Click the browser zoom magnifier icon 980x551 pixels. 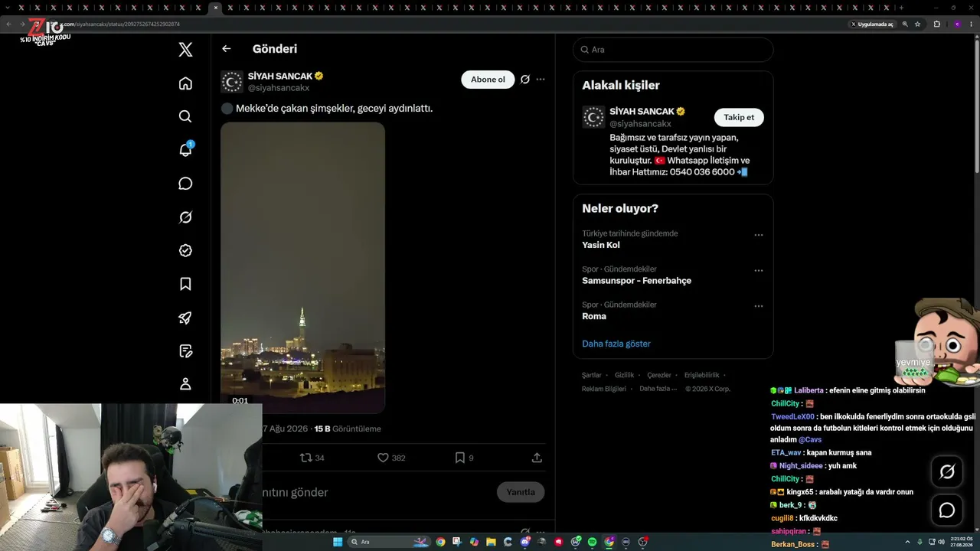coord(905,24)
